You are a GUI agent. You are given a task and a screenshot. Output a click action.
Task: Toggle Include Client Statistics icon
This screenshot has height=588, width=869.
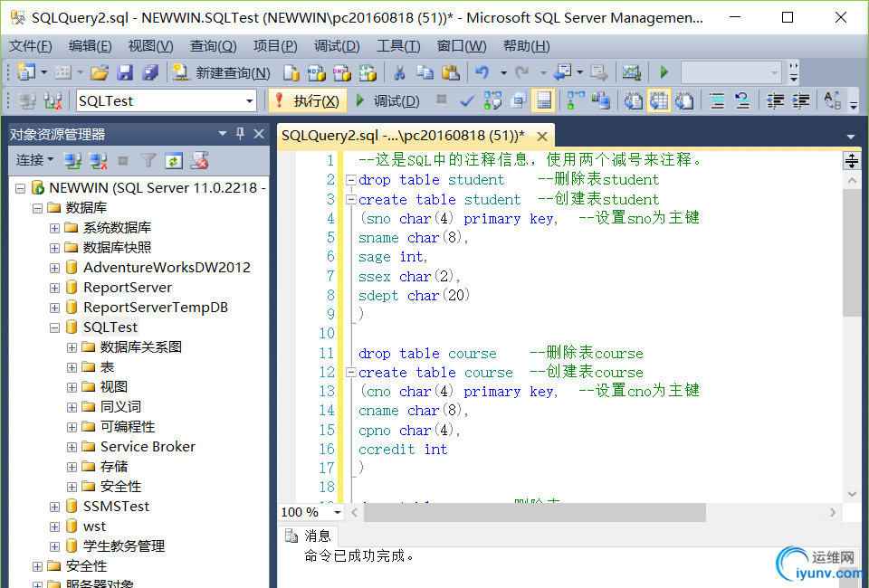point(601,100)
